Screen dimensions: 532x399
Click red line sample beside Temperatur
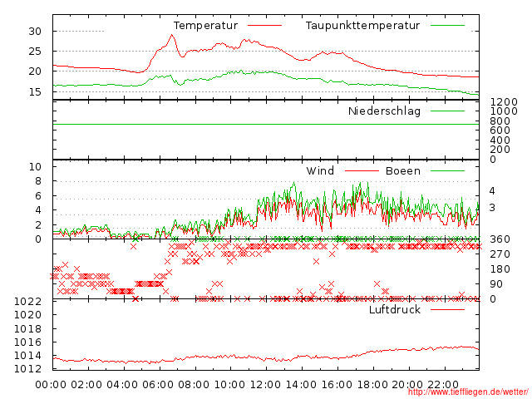pyautogui.click(x=264, y=26)
